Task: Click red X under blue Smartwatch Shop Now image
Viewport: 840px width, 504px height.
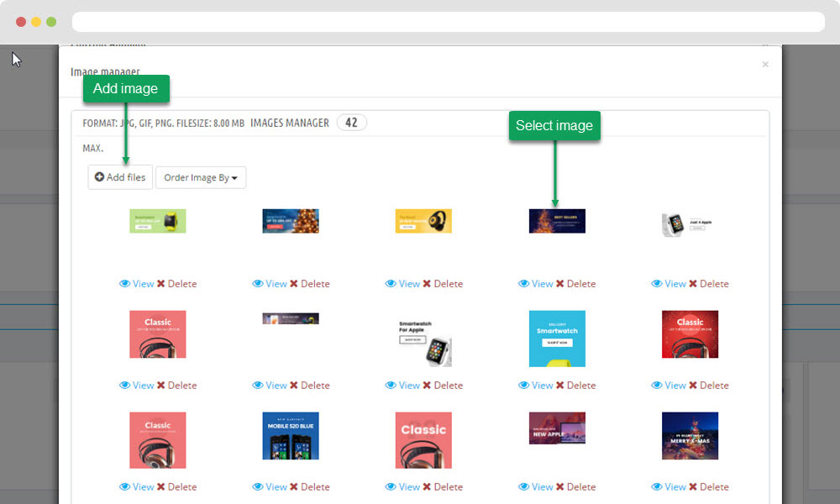Action: point(560,386)
